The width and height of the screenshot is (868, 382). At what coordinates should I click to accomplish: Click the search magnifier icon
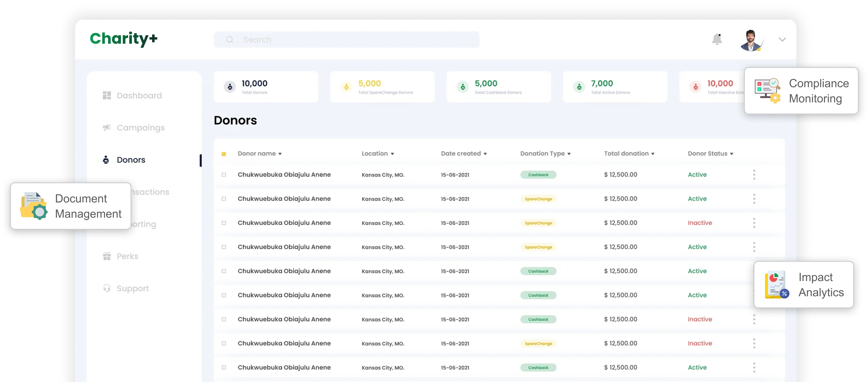[230, 39]
